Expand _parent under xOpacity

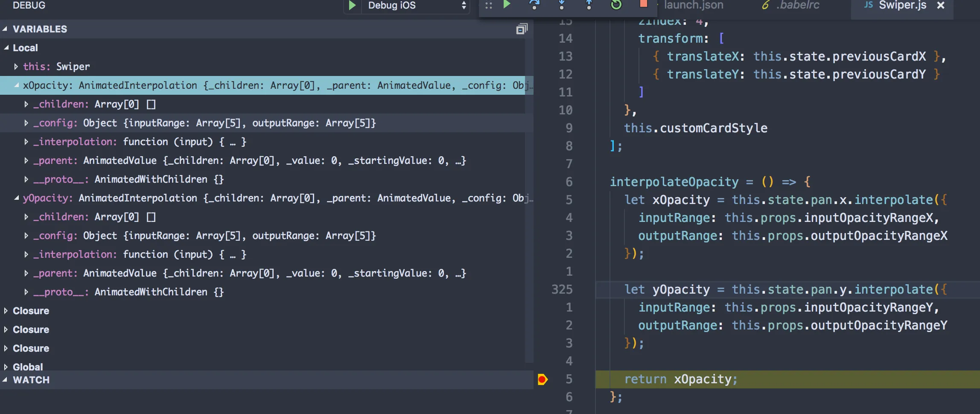[x=26, y=160]
